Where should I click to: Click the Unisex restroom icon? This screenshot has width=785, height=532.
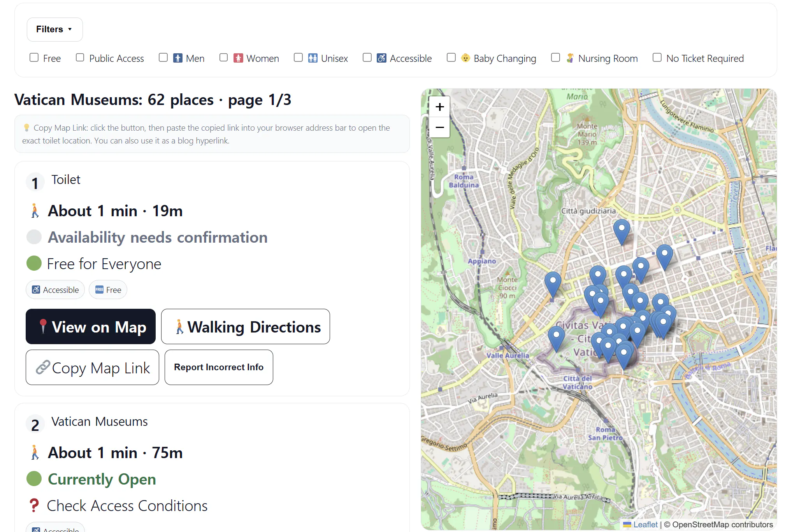coord(313,58)
